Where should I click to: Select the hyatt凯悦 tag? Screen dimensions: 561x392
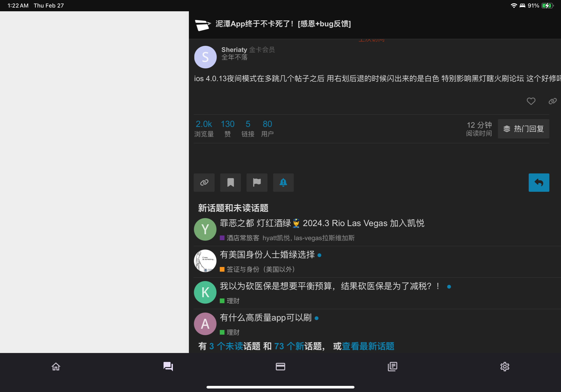point(276,238)
